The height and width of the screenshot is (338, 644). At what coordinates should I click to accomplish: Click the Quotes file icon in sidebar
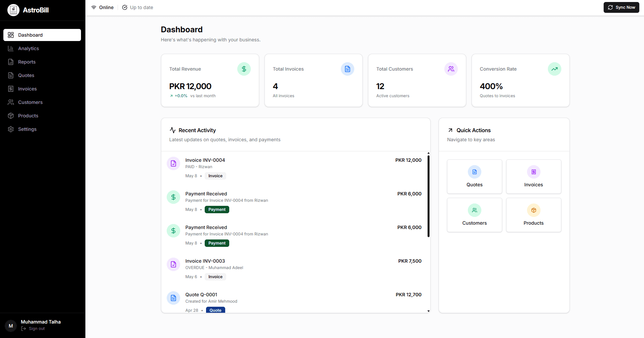[11, 75]
